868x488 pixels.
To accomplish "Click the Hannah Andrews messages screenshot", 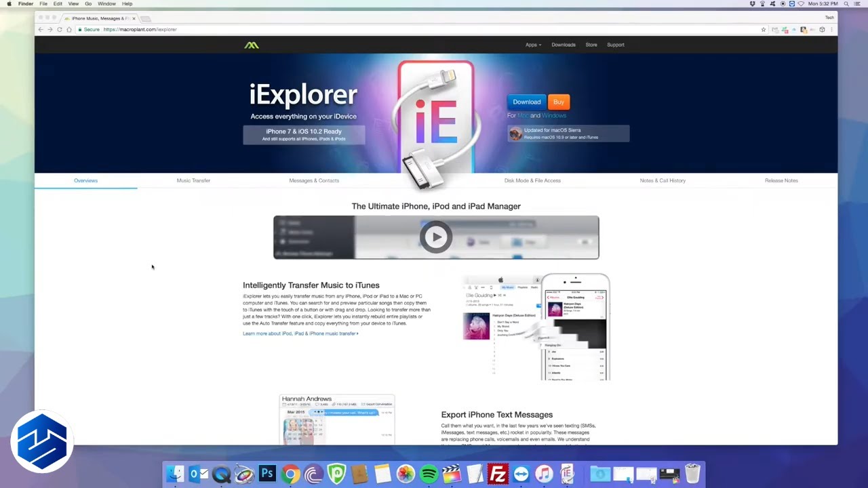I will 337,420.
